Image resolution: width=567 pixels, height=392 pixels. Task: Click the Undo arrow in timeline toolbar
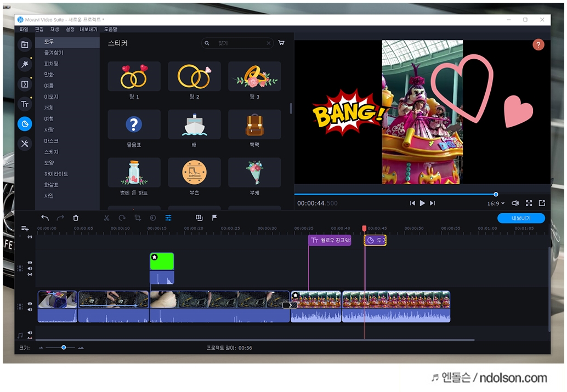pyautogui.click(x=45, y=218)
